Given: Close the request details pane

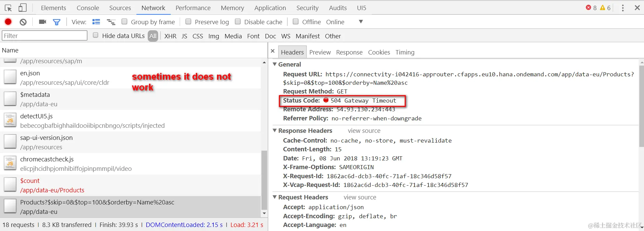Looking at the screenshot, I should tap(273, 51).
